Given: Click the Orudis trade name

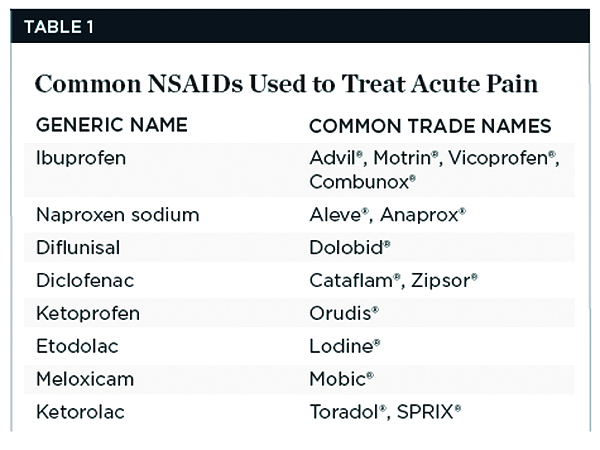Looking at the screenshot, I should click(x=344, y=314).
